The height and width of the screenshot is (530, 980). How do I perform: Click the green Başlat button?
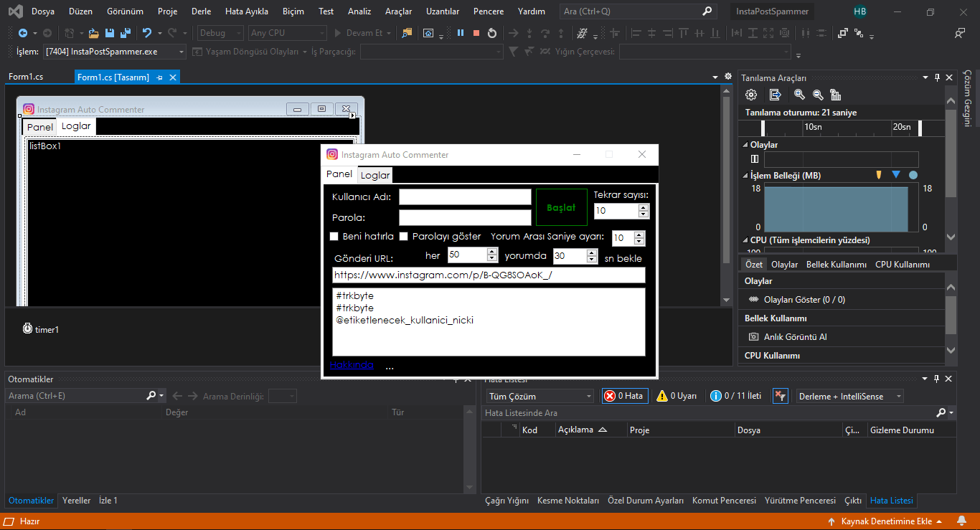tap(562, 207)
